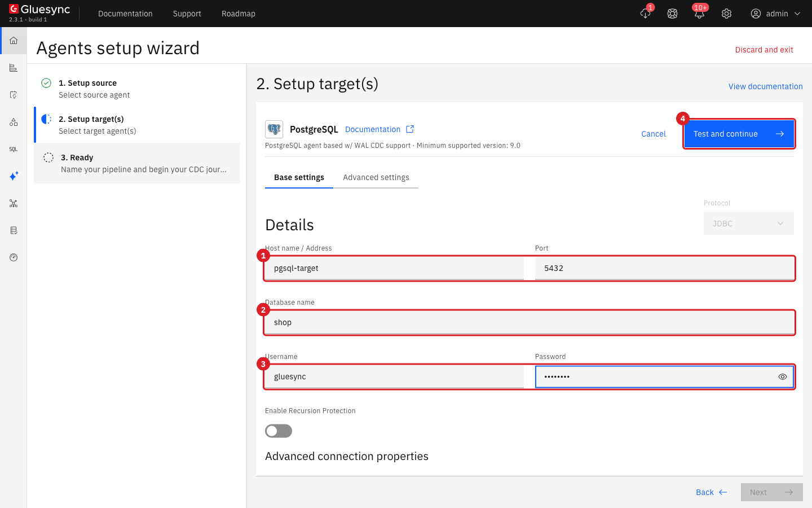Open the checklist icon in the sidebar

[14, 230]
